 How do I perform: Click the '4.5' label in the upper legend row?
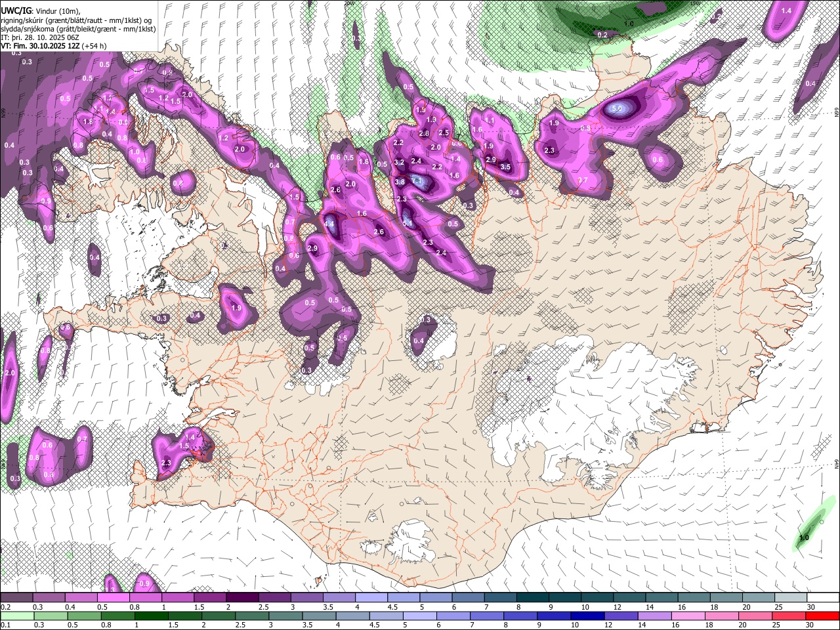392,607
